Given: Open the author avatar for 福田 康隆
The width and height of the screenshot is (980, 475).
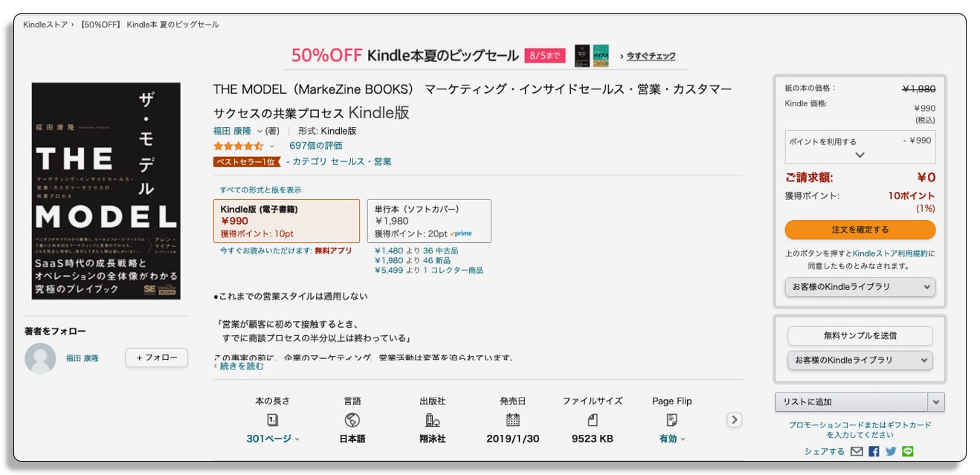Looking at the screenshot, I should point(40,358).
